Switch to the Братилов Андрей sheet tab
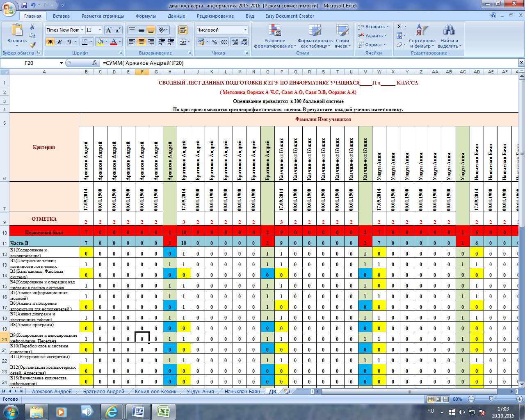525x420 pixels. [x=103, y=392]
